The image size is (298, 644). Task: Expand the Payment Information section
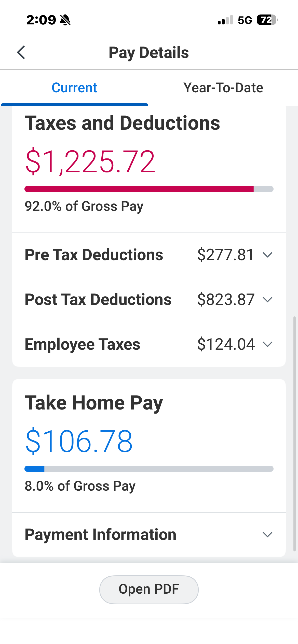click(x=267, y=534)
